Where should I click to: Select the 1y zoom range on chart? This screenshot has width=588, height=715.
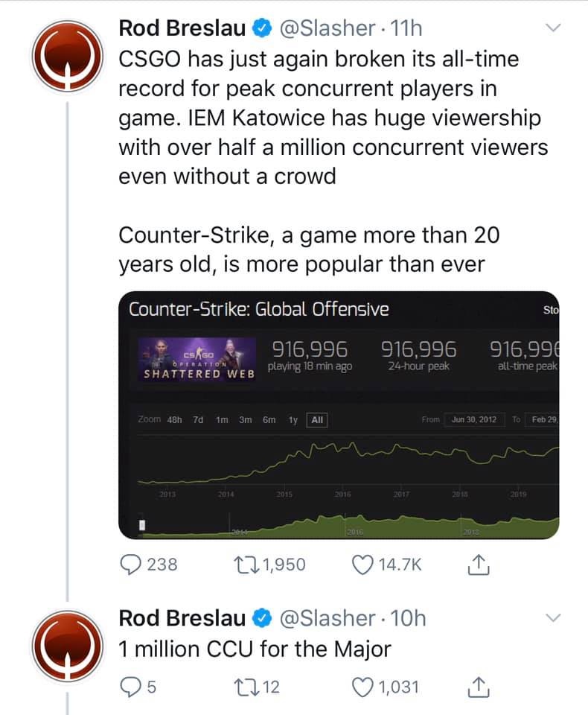click(293, 420)
